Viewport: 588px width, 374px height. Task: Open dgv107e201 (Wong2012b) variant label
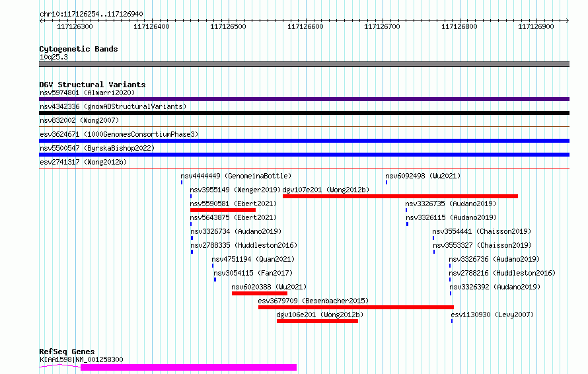326,190
